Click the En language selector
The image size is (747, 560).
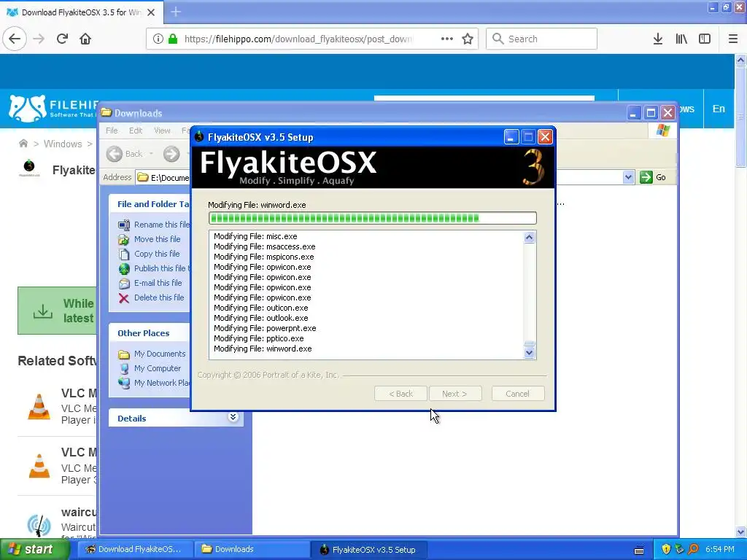(719, 109)
